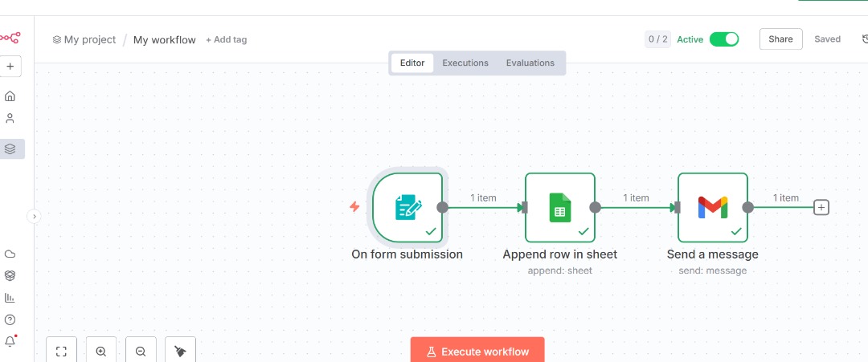Viewport: 868px width, 362px height.
Task: Zoom out on the canvas
Action: pyautogui.click(x=141, y=352)
